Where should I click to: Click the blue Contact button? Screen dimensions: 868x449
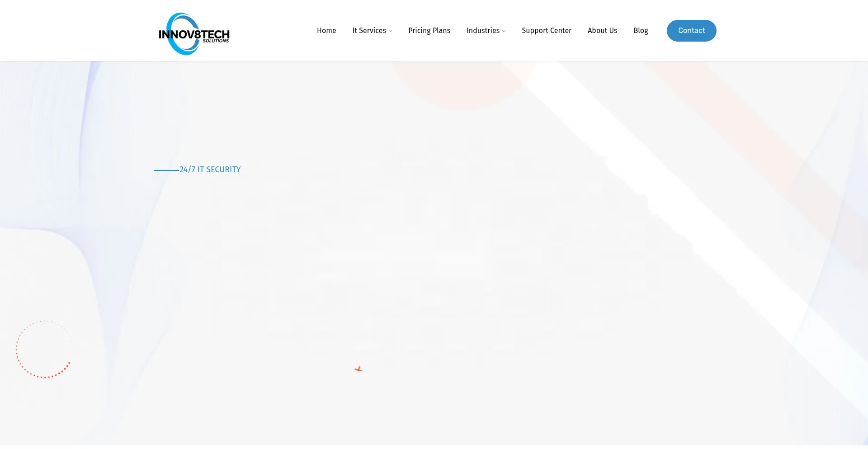click(691, 31)
